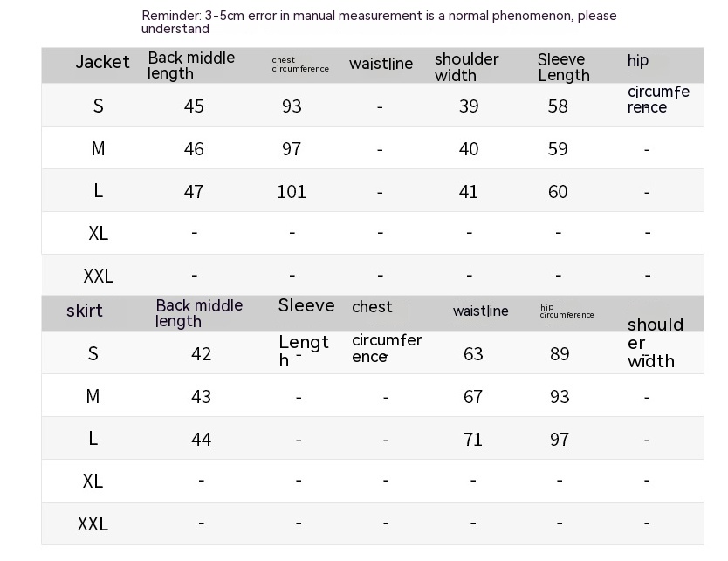Select the jacket "waistline" column header
728x561 pixels.
pyautogui.click(x=381, y=64)
